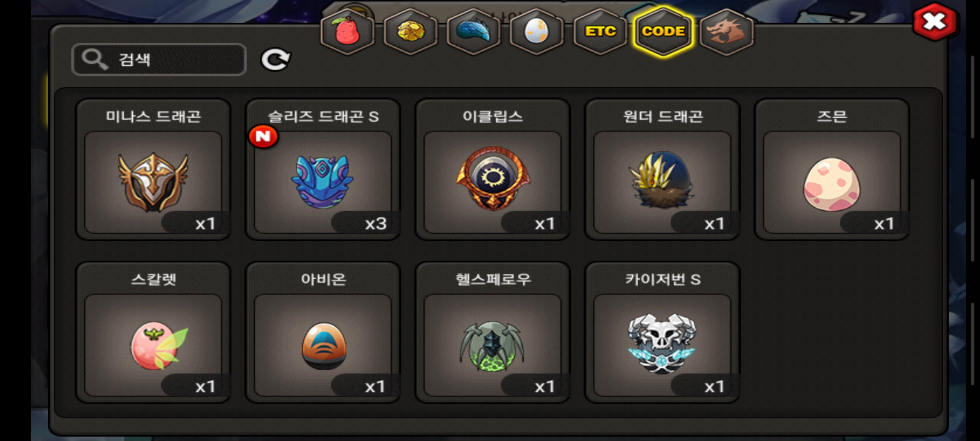
Task: Pick the 헬스페로우 green horned egg
Action: click(x=492, y=332)
